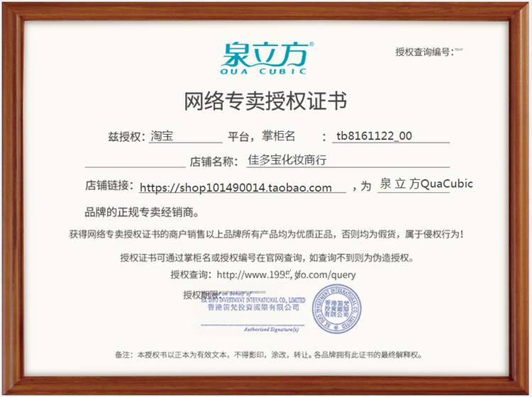Click the platform value 淘宝
Screen dimensions: 532x397
pyautogui.click(x=162, y=136)
